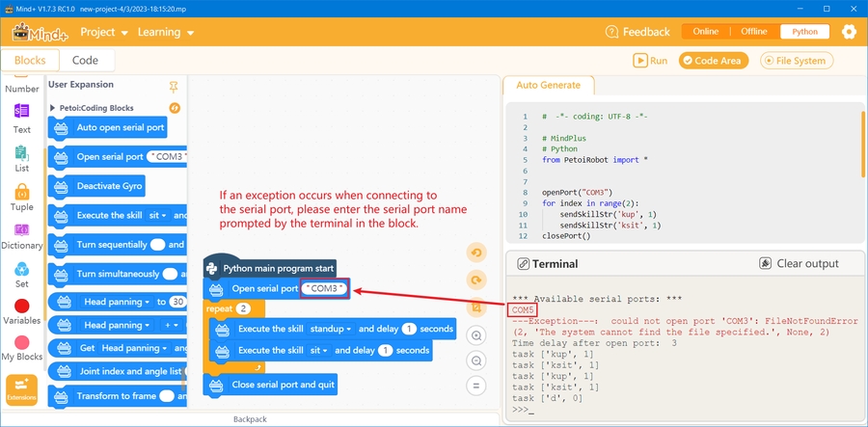Select the Variables block category
This screenshot has height=427, width=868.
click(x=21, y=312)
